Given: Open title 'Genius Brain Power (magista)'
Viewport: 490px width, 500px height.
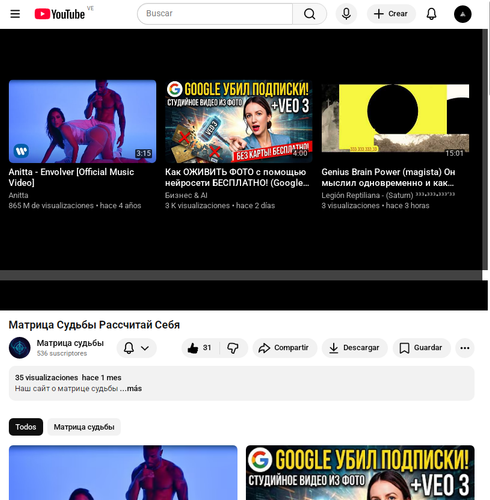Looking at the screenshot, I should click(388, 177).
